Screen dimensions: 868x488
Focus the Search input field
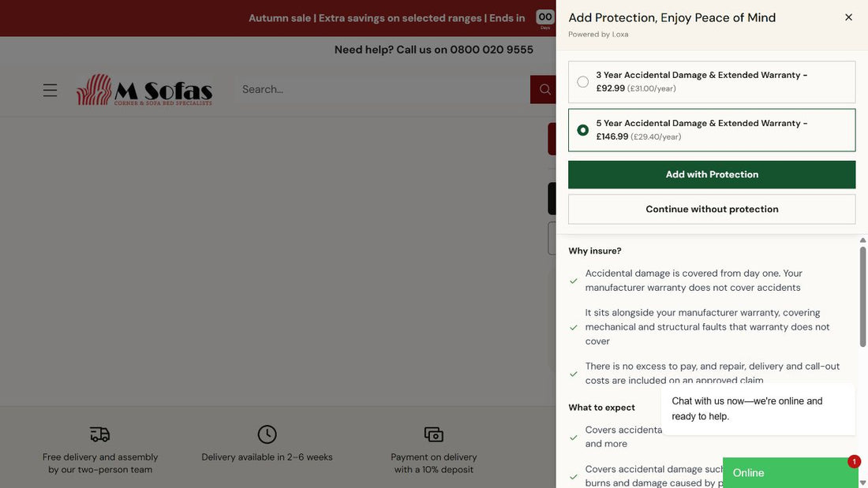(x=382, y=90)
